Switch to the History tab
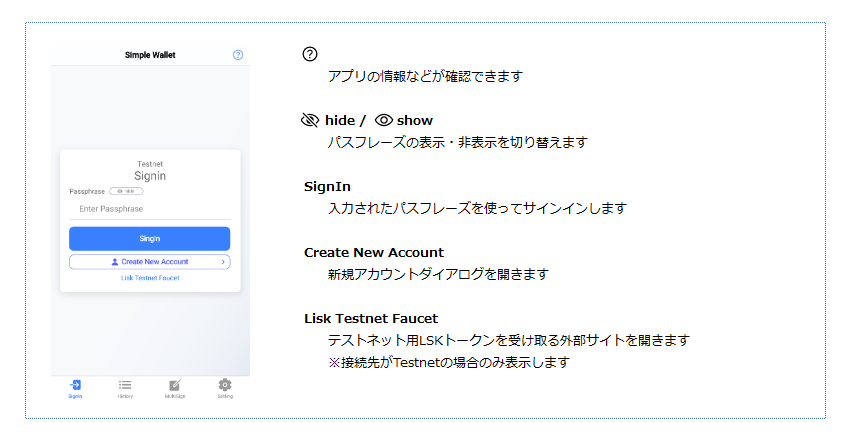The width and height of the screenshot is (851, 441). coord(125,389)
